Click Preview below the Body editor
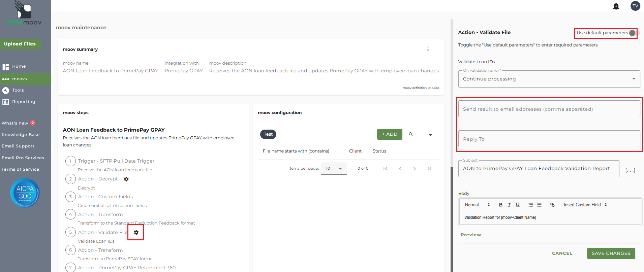The height and width of the screenshot is (272, 644). (471, 235)
